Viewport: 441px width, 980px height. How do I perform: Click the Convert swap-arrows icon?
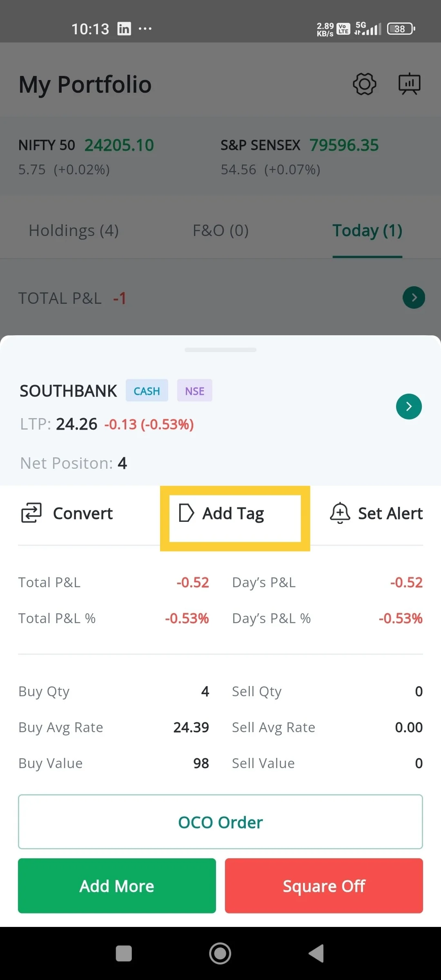pos(31,513)
